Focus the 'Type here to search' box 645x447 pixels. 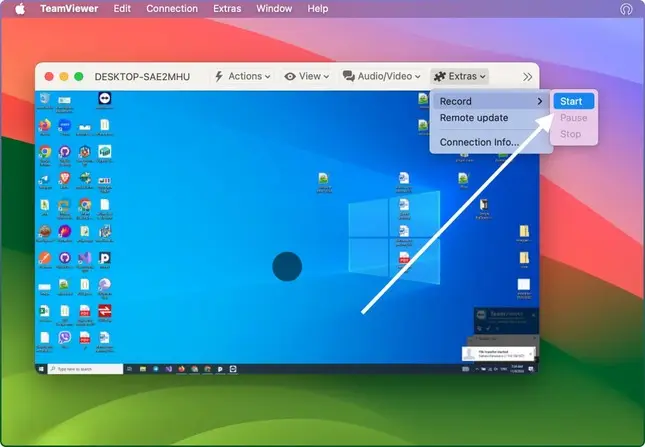pos(86,369)
